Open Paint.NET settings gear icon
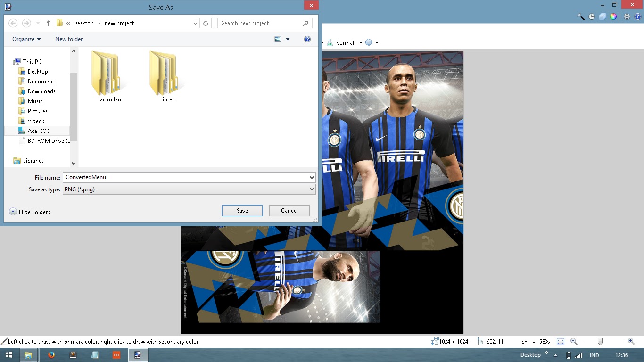The image size is (644, 362). (x=627, y=16)
